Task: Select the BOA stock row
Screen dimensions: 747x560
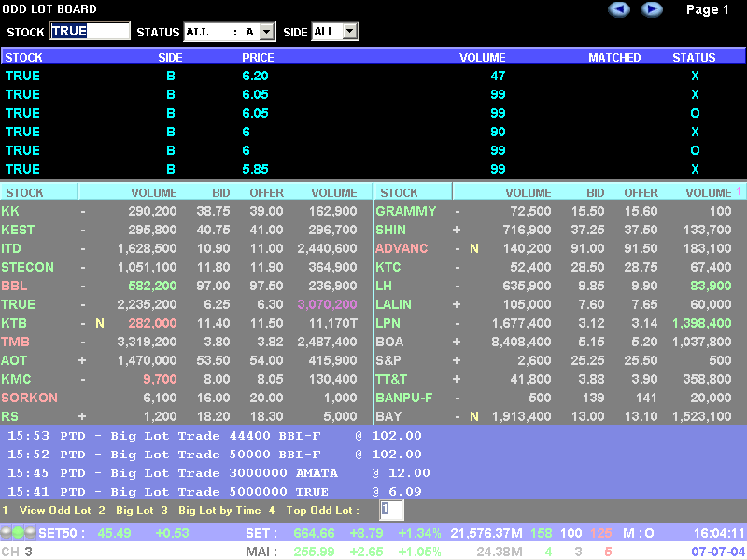Action: coord(561,342)
